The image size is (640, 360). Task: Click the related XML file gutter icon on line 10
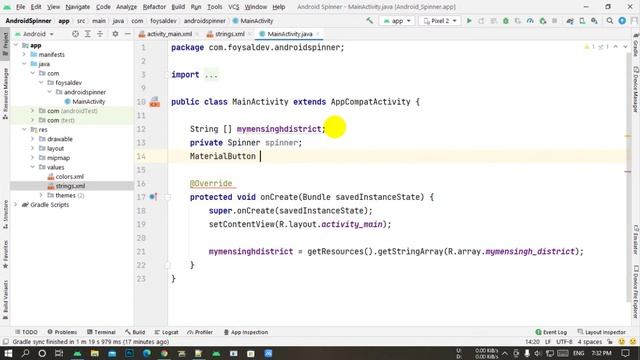click(154, 102)
